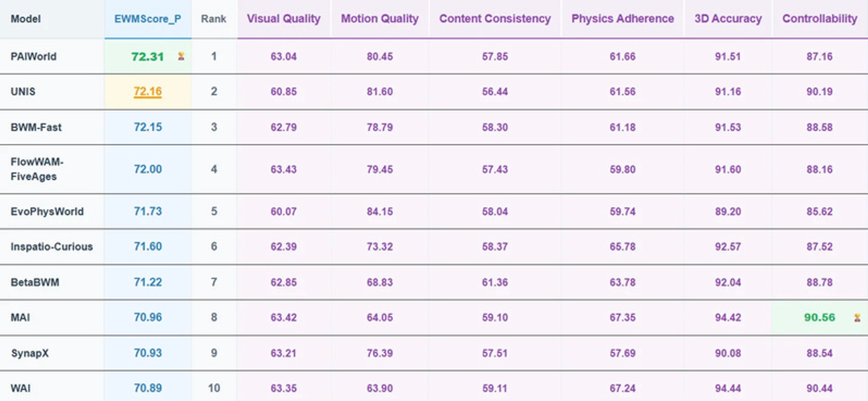Click PAIWorld's 72.31 EWMScore value
Image resolution: width=868 pixels, height=401 pixels.
[x=148, y=56]
